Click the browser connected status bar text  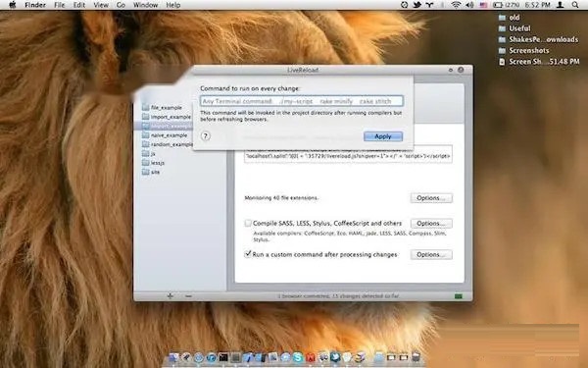(339, 296)
